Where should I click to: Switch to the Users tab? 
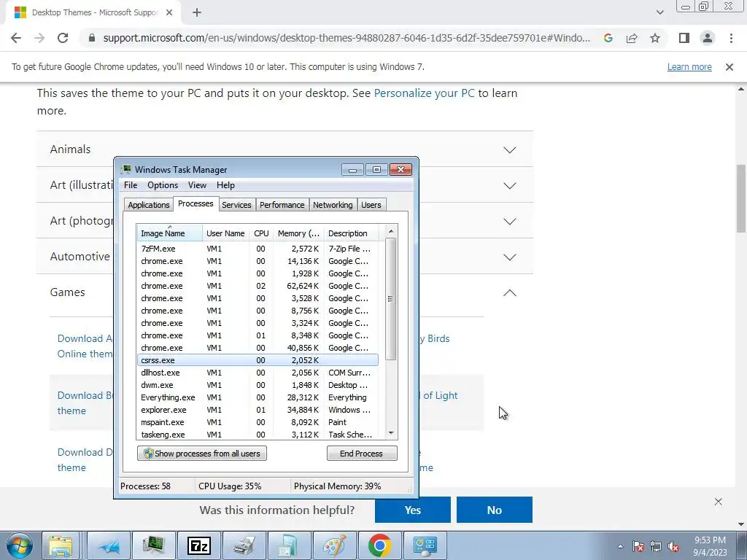coord(371,205)
